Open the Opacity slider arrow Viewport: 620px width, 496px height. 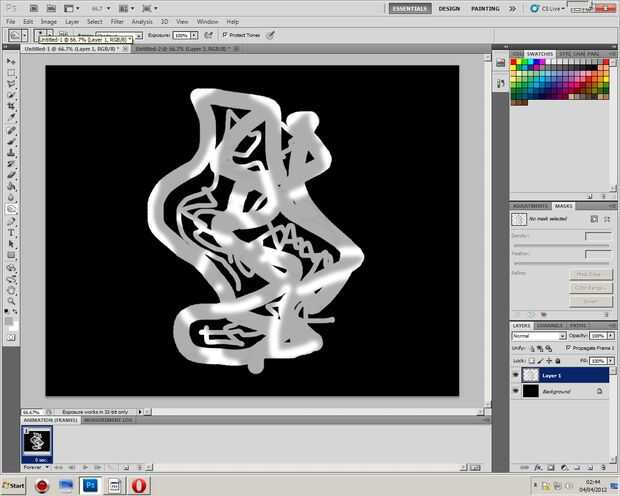pyautogui.click(x=611, y=336)
